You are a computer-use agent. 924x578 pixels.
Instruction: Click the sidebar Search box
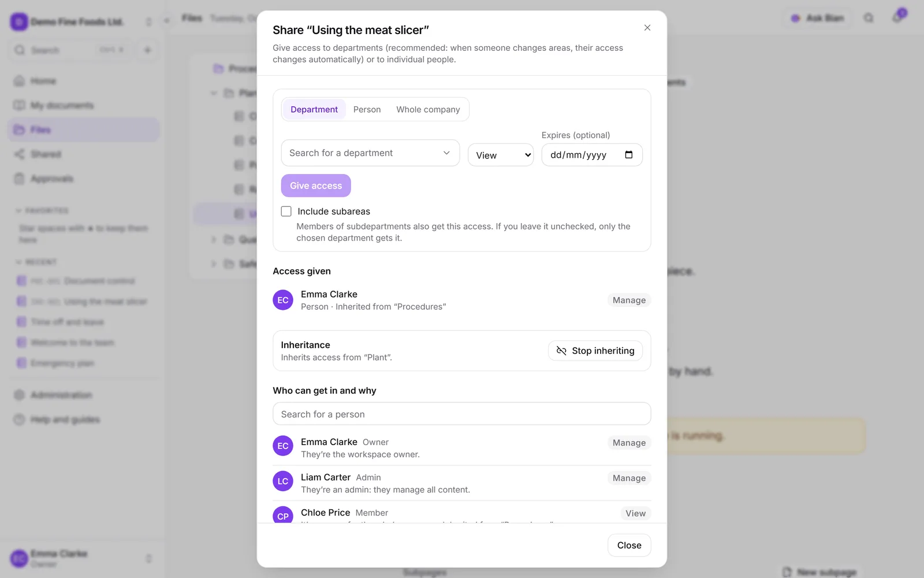click(x=70, y=50)
